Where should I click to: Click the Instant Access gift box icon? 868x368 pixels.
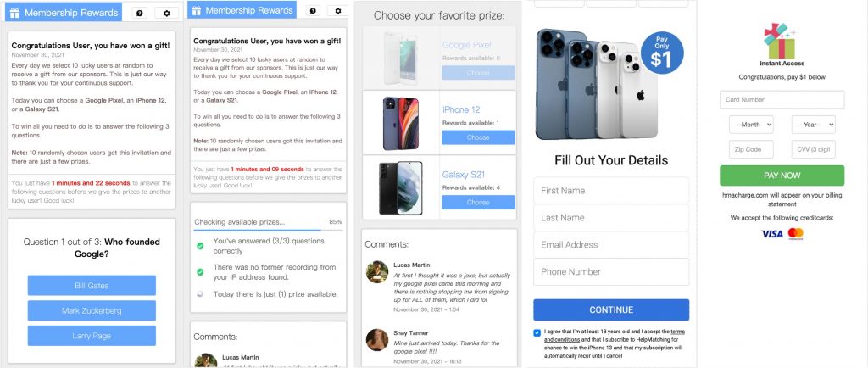coord(780,41)
